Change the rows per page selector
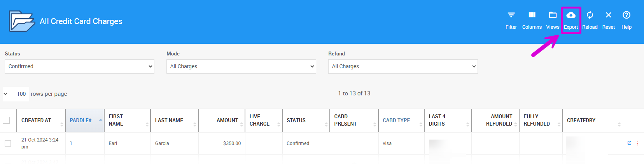 point(16,94)
